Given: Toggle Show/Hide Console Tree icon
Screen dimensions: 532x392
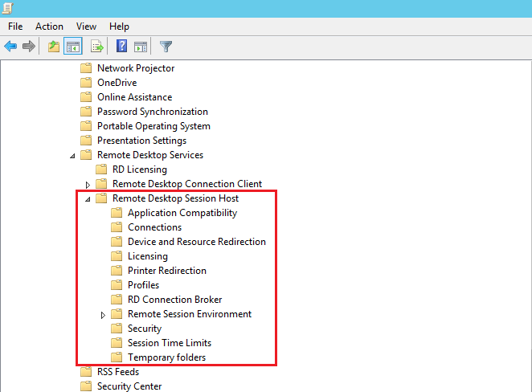Looking at the screenshot, I should (x=73, y=47).
